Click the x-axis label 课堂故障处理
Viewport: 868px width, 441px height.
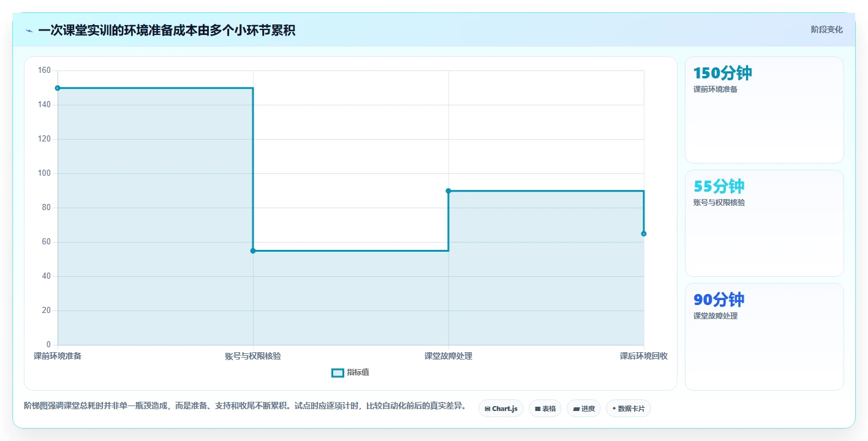[x=448, y=356]
